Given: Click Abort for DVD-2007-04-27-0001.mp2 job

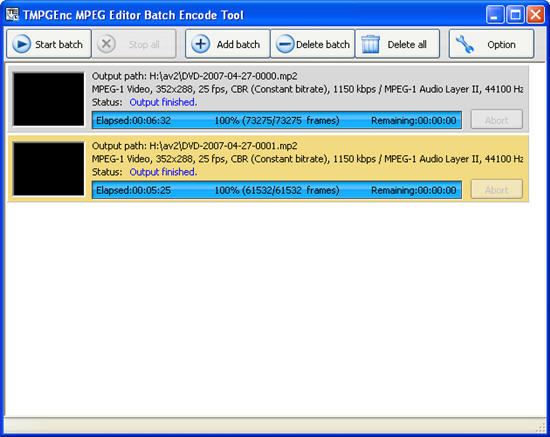Looking at the screenshot, I should (496, 190).
